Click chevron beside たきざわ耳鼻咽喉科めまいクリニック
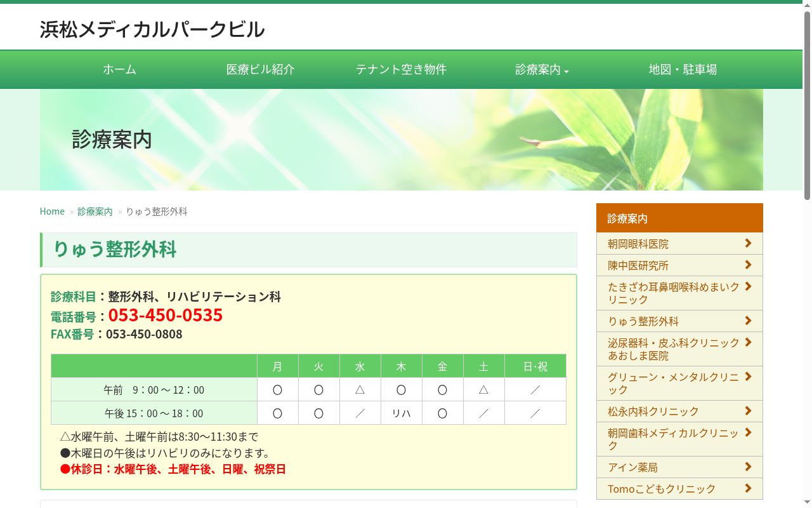Image resolution: width=812 pixels, height=508 pixels. click(748, 286)
